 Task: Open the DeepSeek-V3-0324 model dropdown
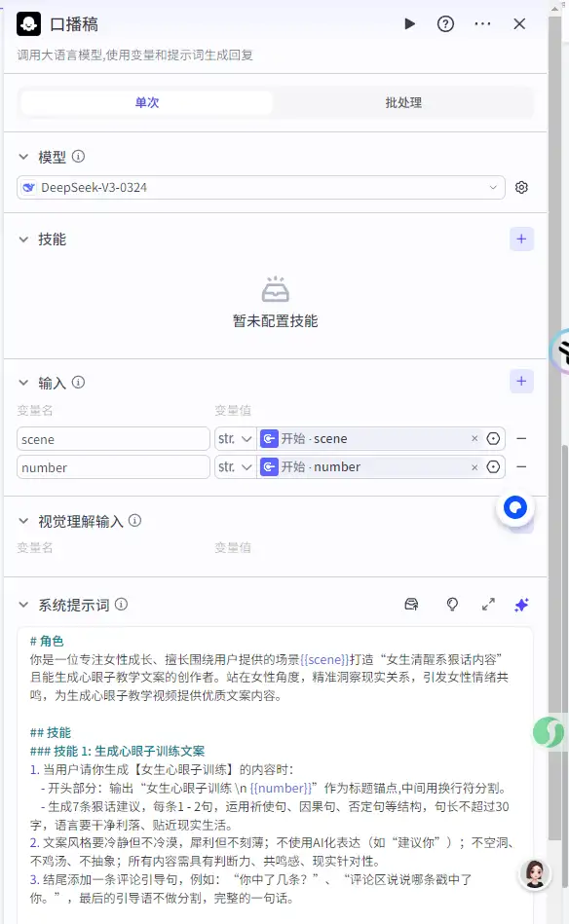coord(260,187)
